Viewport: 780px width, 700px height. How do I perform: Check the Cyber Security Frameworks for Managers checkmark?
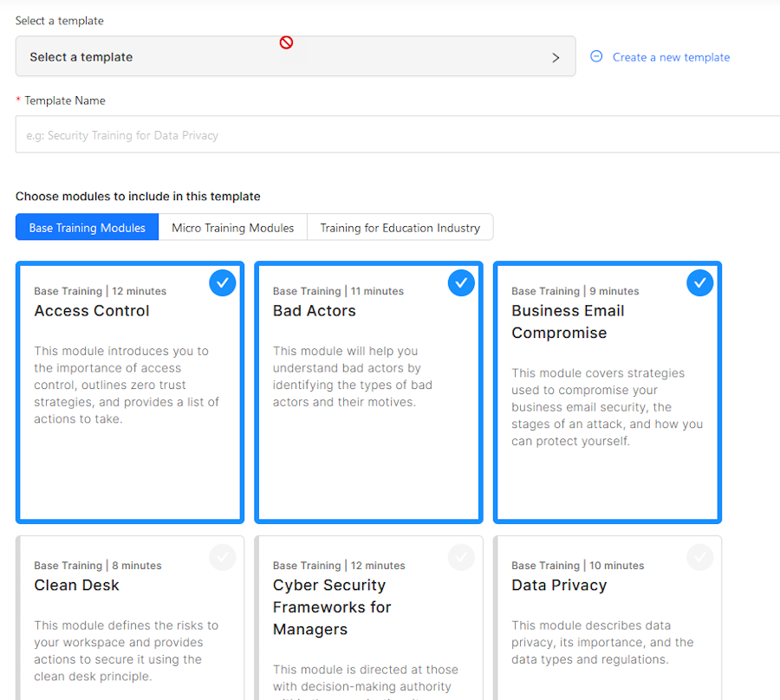pyautogui.click(x=461, y=557)
